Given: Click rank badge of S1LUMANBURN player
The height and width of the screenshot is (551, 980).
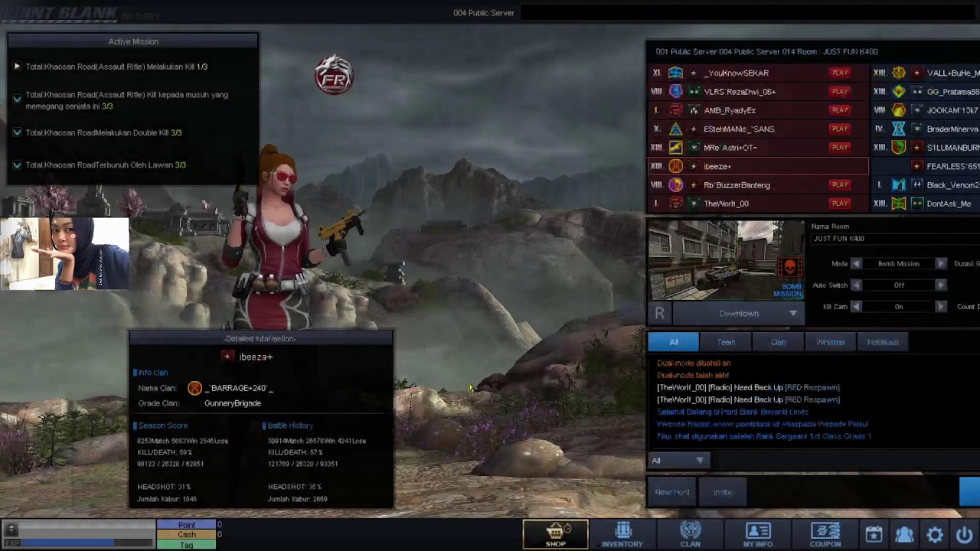Looking at the screenshot, I should 899,147.
